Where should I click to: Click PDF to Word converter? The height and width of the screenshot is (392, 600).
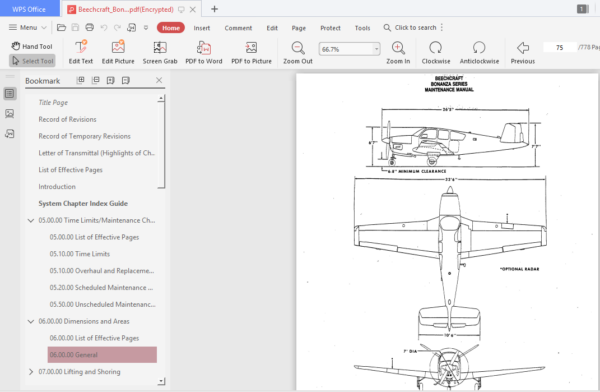(x=204, y=52)
